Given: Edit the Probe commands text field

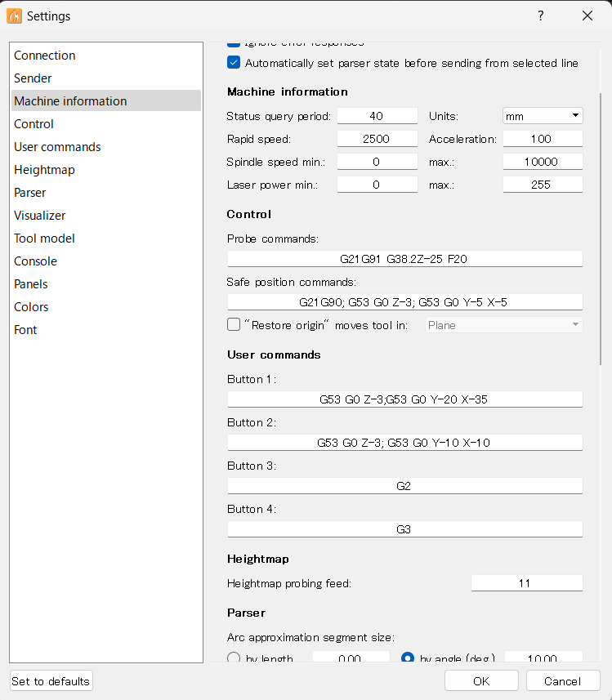Looking at the screenshot, I should point(404,259).
